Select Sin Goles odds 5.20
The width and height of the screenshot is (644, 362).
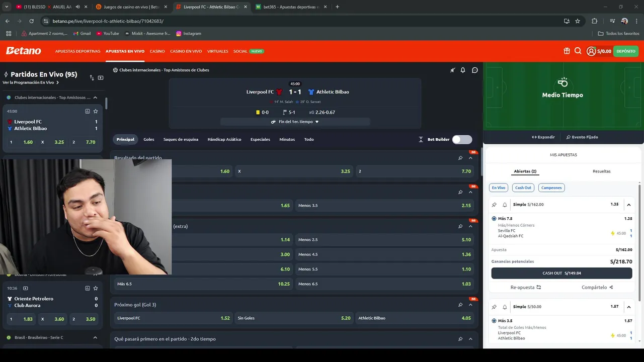click(294, 318)
